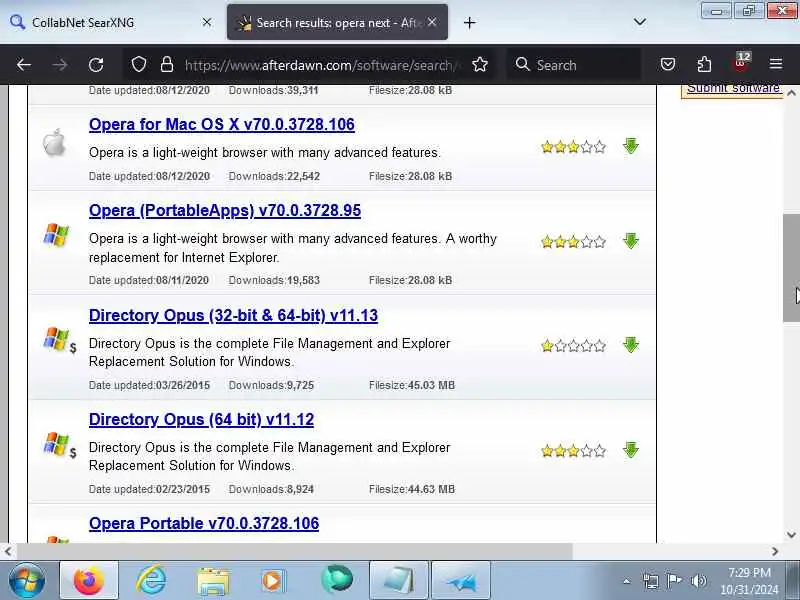Screen dimensions: 800x600
Task: Close the Search results opera next tab
Action: pos(432,22)
